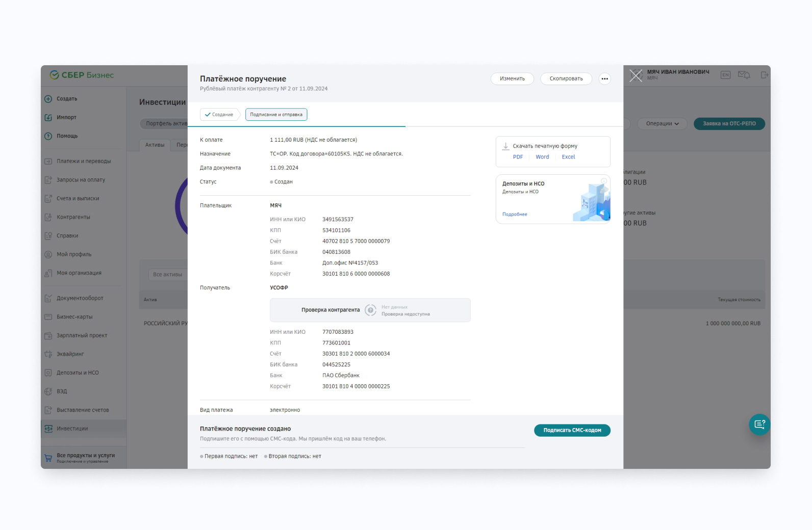Click Подписать СМС-кодом button
This screenshot has width=812, height=530.
tap(572, 430)
